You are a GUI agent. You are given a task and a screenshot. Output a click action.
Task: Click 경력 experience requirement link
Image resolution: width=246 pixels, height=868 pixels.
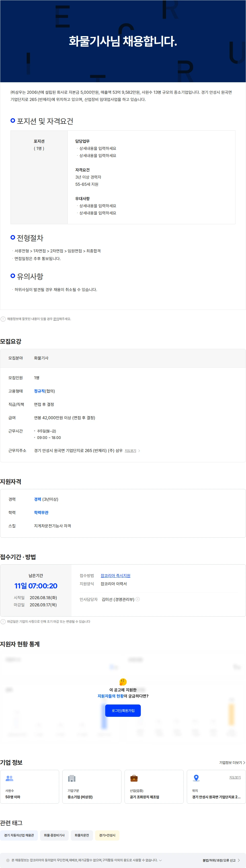click(x=37, y=499)
